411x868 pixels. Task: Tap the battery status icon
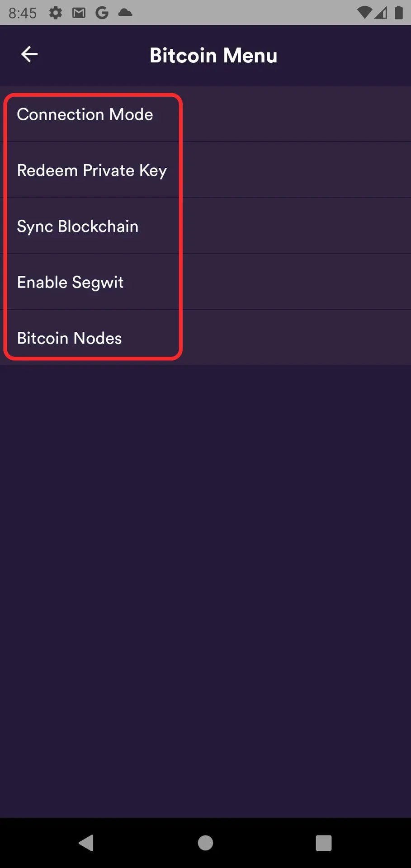[397, 13]
